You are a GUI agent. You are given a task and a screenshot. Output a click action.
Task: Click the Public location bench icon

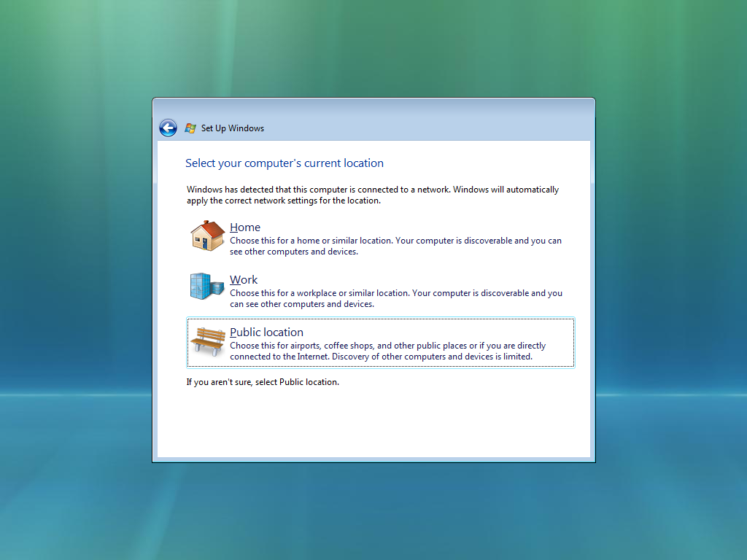207,341
